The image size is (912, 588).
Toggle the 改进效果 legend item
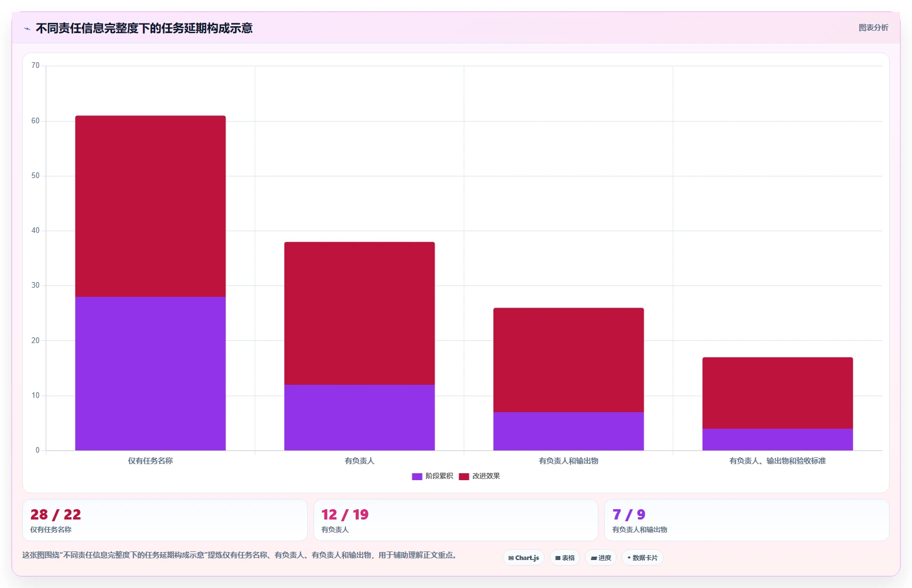pyautogui.click(x=479, y=476)
